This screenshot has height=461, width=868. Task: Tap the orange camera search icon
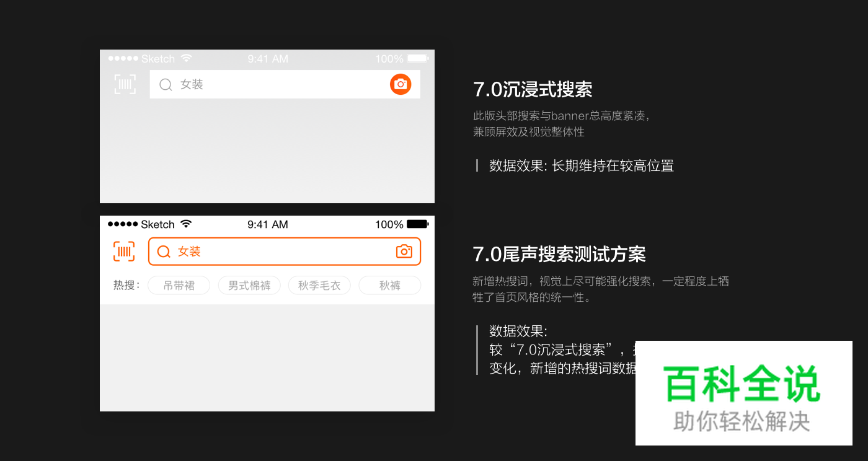pyautogui.click(x=401, y=84)
